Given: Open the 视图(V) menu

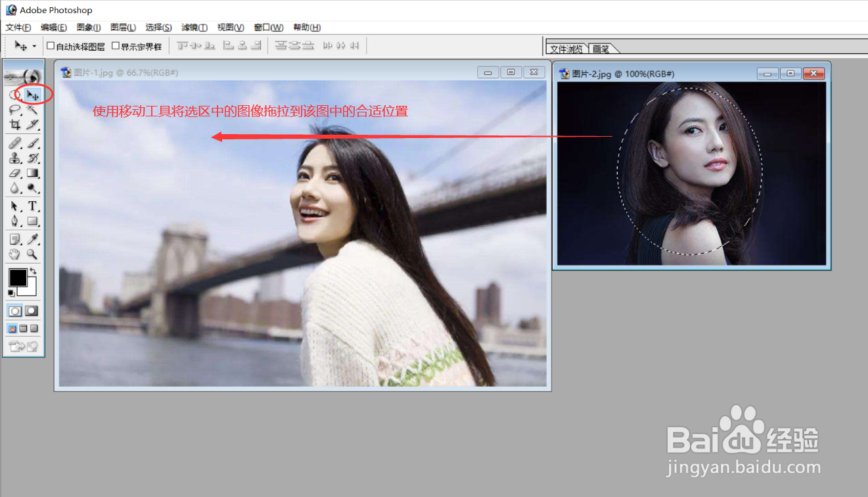Looking at the screenshot, I should [230, 27].
